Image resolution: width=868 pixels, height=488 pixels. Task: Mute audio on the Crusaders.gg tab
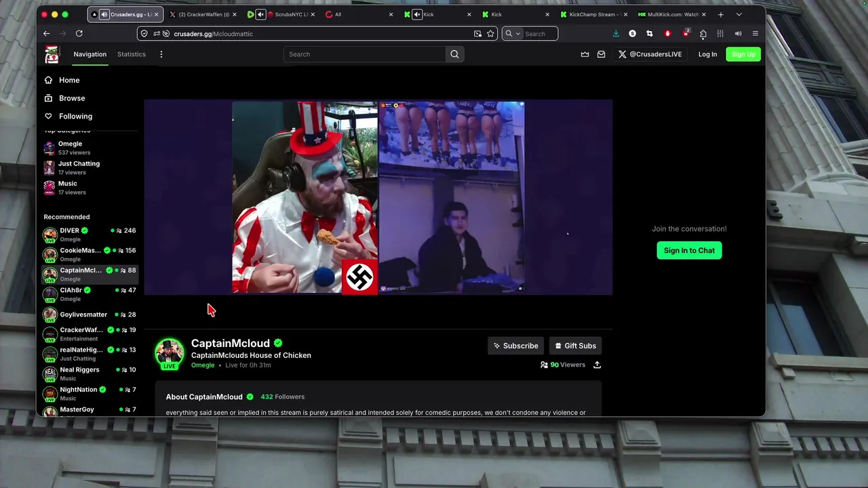pos(104,14)
